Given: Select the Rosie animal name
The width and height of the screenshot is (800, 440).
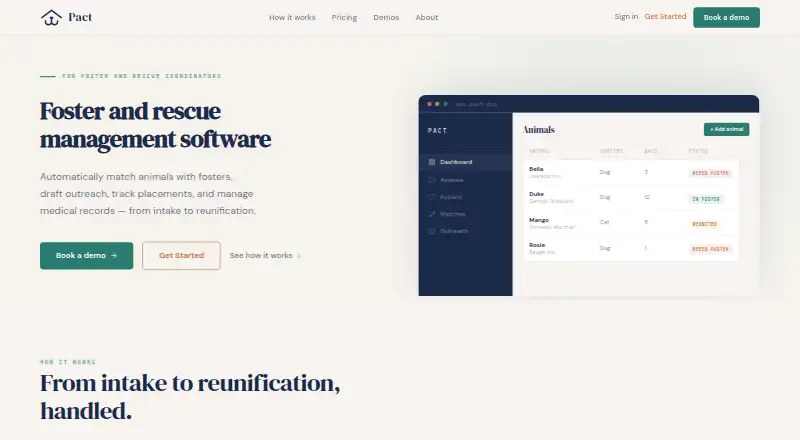Looking at the screenshot, I should 537,245.
